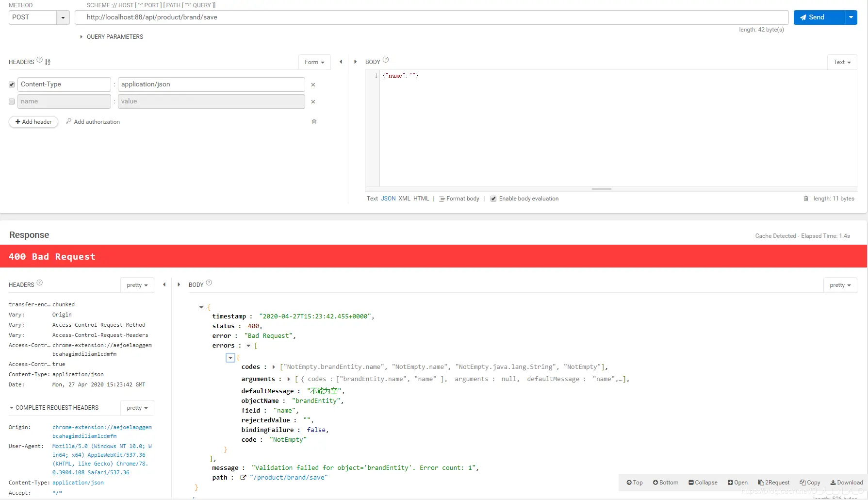Toggle Enable body evaluation checkbox

493,199
